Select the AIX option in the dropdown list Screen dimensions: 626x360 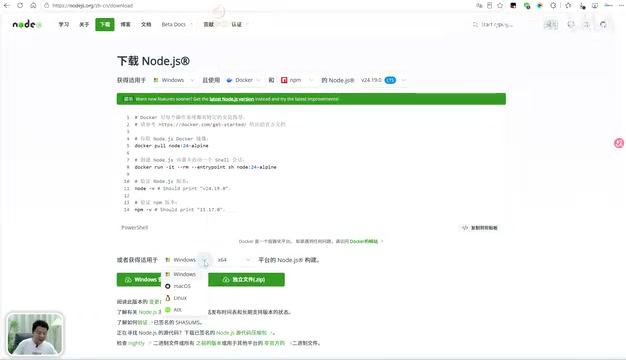coord(184,310)
